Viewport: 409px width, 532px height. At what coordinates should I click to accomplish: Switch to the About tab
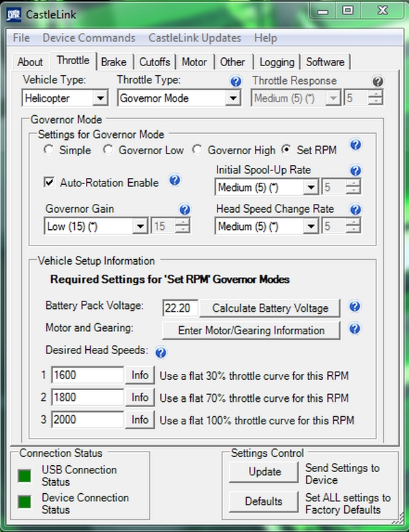point(30,62)
